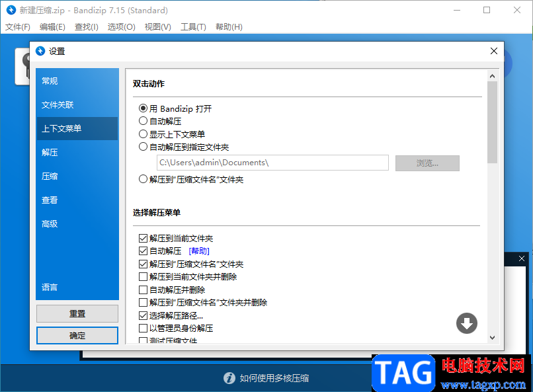This screenshot has width=533, height=392.
Task: Open the 压缩 settings tab
Action: point(77,176)
